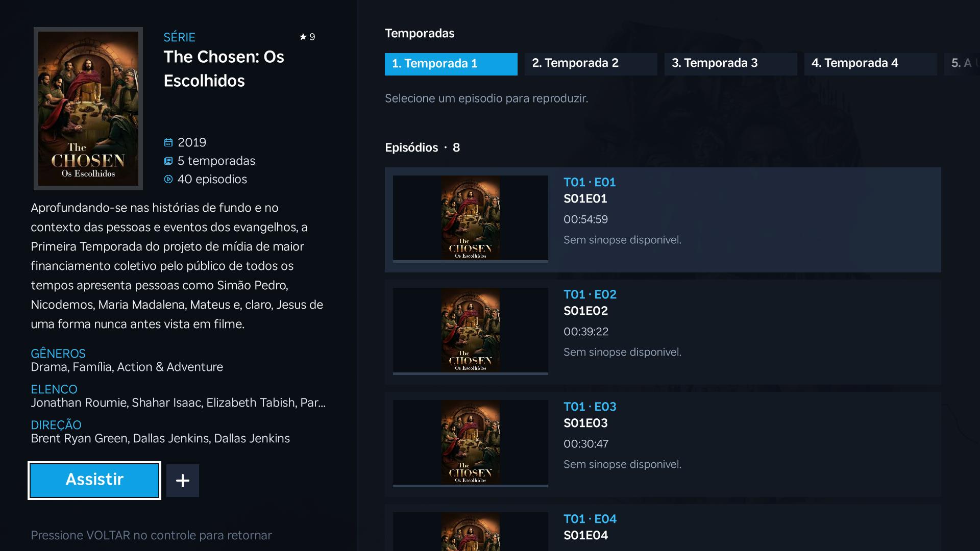Viewport: 980px width, 551px height.
Task: Select the T01 · E01 episode label
Action: pyautogui.click(x=590, y=182)
